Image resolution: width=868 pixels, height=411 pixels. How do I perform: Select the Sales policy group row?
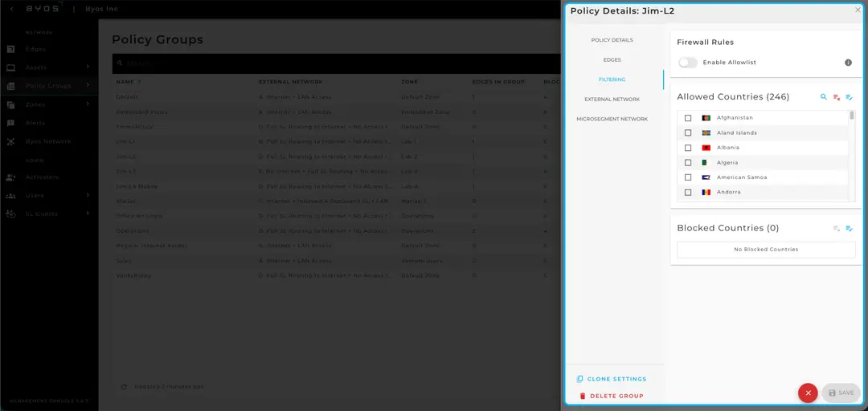[x=336, y=261]
